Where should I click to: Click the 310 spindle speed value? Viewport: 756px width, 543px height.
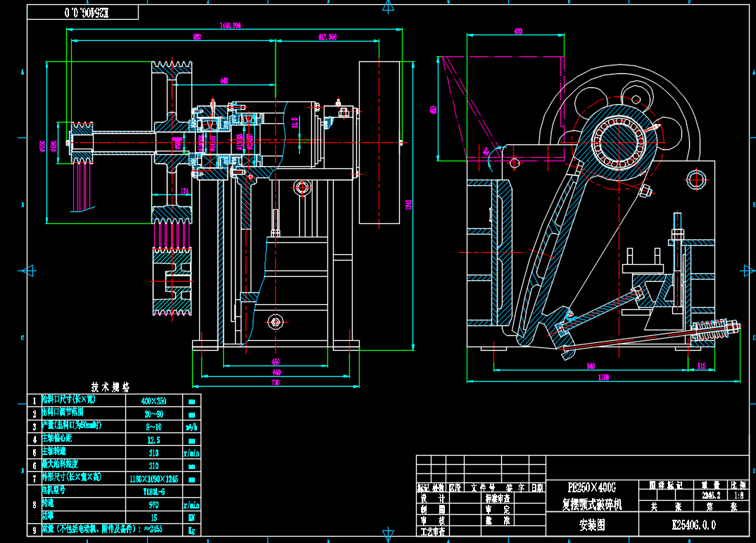click(x=153, y=452)
